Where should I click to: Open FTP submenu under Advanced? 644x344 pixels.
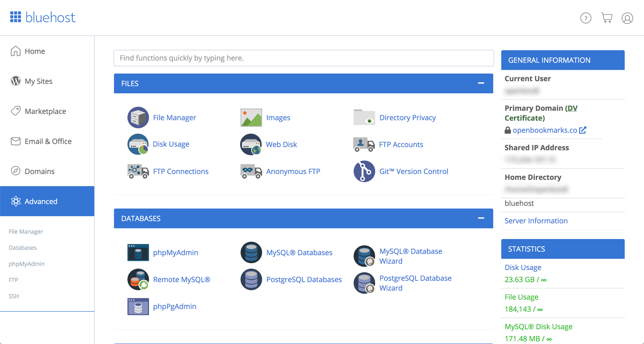[13, 280]
